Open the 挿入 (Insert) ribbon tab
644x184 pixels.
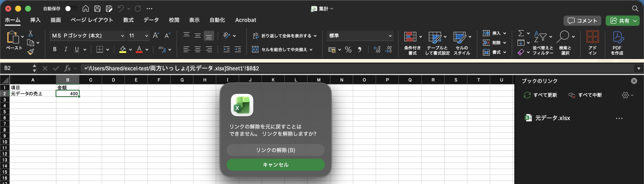point(35,20)
